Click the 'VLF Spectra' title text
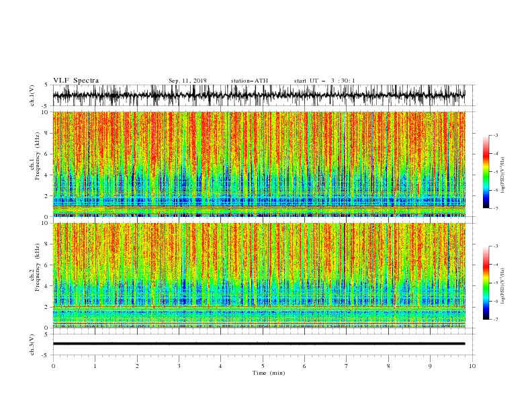This screenshot has width=532, height=411. (76, 81)
